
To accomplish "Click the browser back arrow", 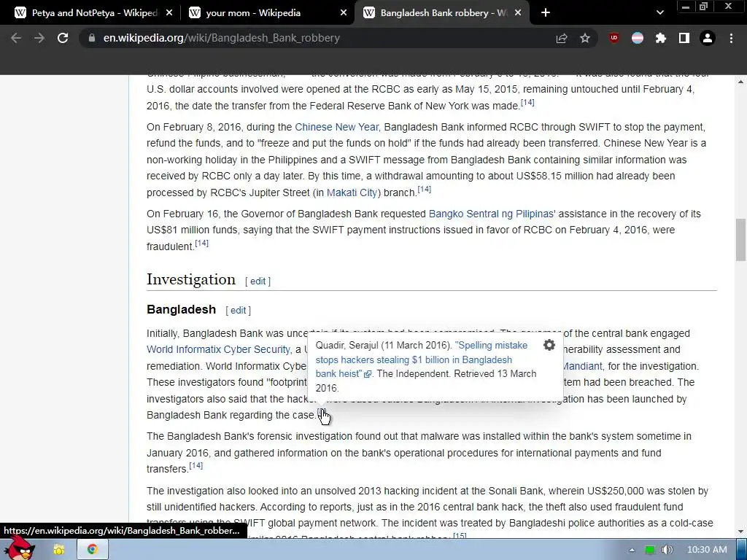I will click(16, 38).
